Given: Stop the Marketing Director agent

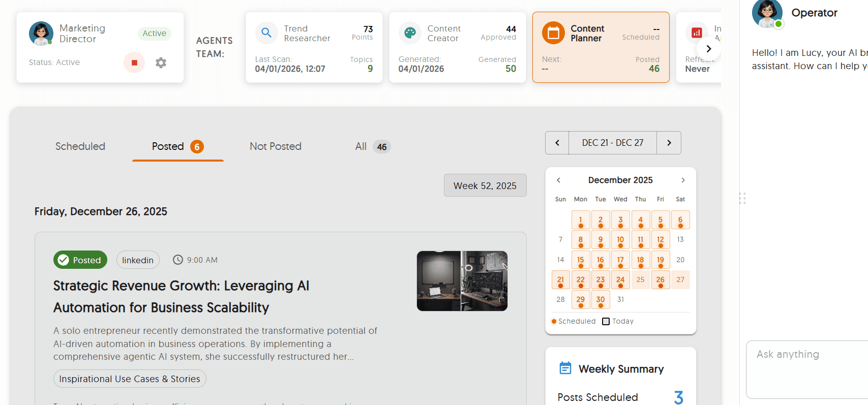Looking at the screenshot, I should pyautogui.click(x=134, y=63).
